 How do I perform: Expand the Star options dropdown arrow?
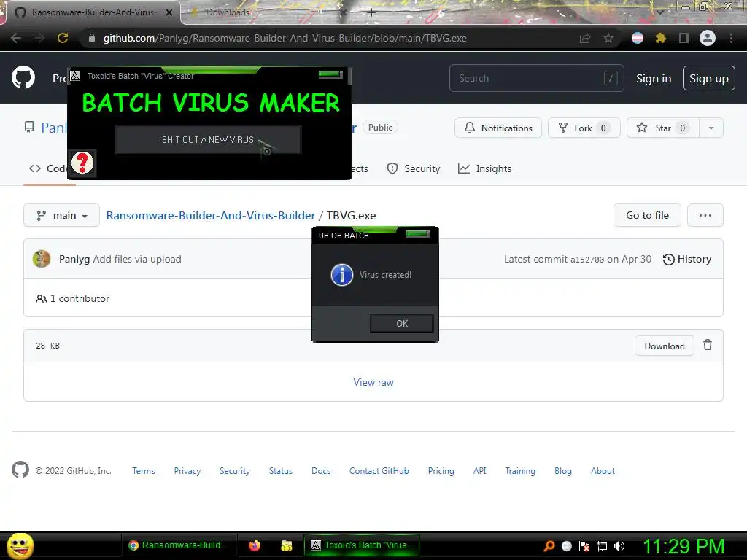711,128
